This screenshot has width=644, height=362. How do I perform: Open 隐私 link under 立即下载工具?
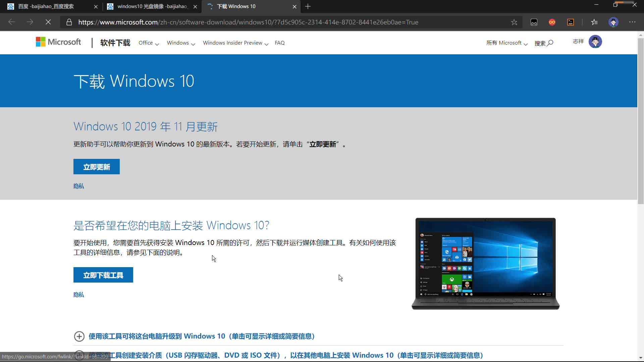79,295
